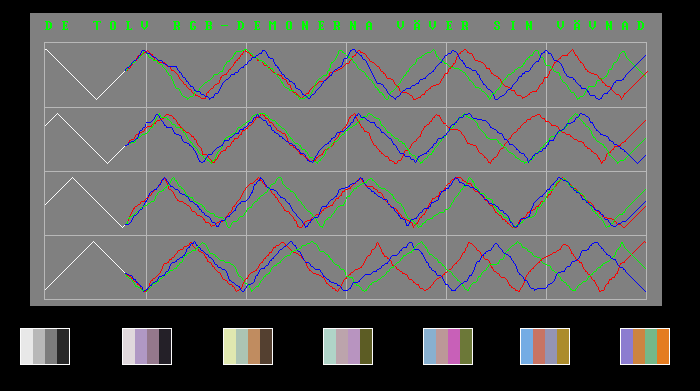Choose the sky blue swatch in the sixth palette
Image resolution: width=700 pixels, height=391 pixels.
coord(527,346)
